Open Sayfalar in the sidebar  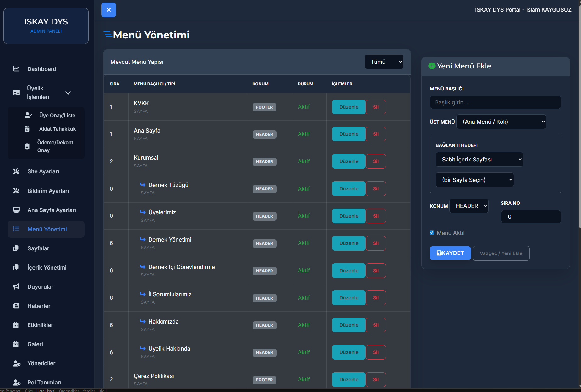(x=38, y=248)
